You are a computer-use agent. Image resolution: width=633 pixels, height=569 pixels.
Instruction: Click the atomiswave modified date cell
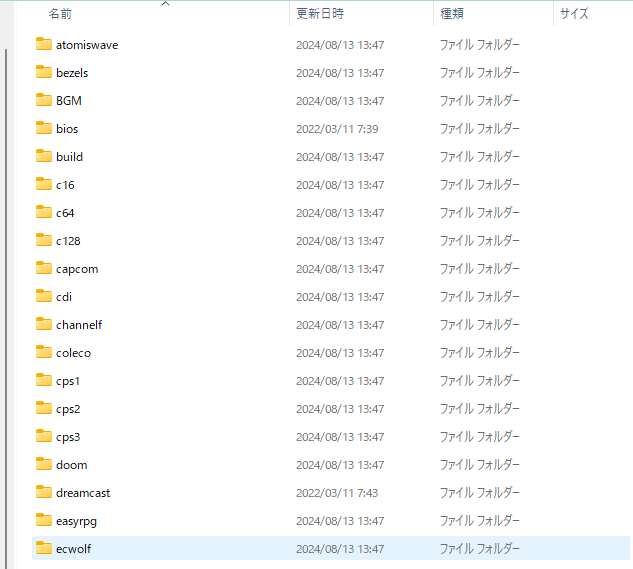point(340,45)
